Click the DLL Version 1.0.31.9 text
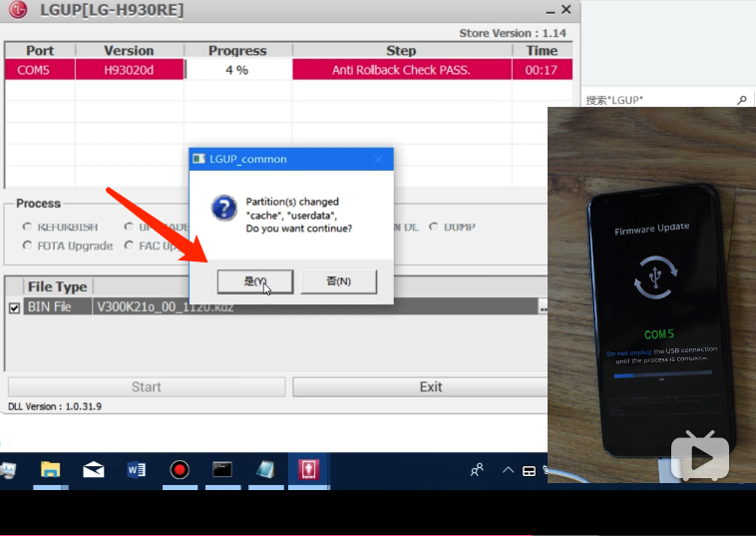This screenshot has height=536, width=756. point(55,406)
